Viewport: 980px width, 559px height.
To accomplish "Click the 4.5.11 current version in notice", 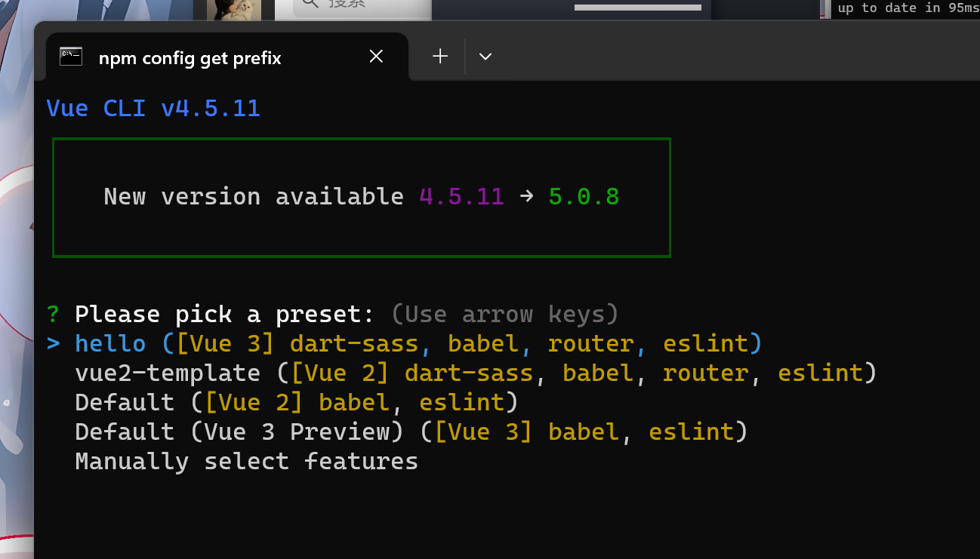I will 461,197.
